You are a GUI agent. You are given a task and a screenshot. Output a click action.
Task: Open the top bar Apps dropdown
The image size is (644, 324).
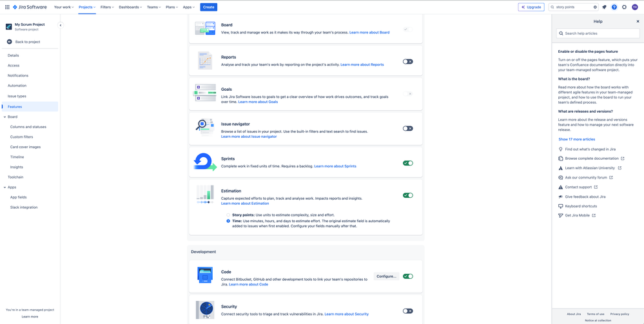click(189, 7)
